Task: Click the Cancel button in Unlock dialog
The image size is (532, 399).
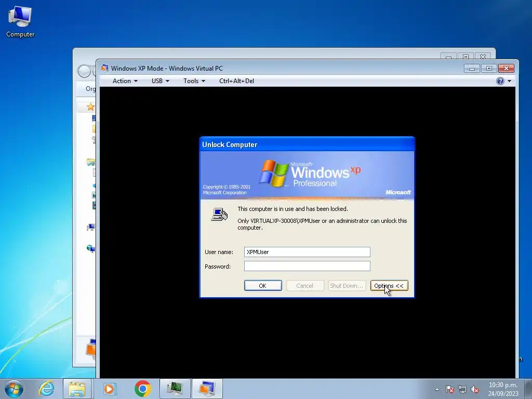Action: (304, 286)
